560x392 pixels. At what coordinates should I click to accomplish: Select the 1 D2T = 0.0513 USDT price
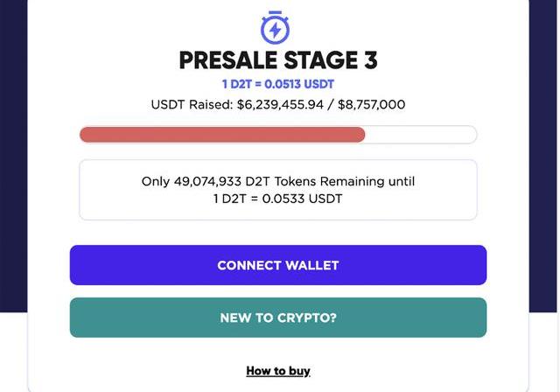pyautogui.click(x=278, y=85)
